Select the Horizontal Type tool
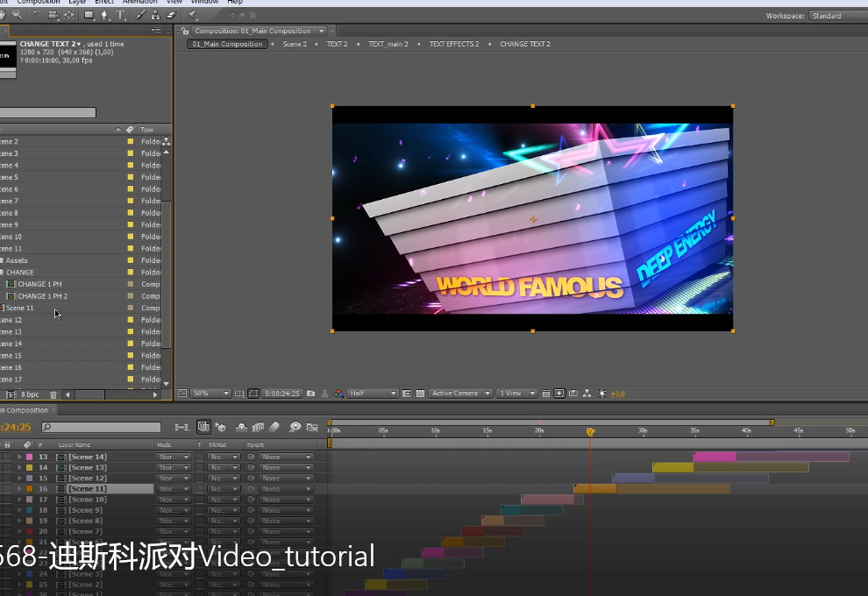Viewport: 868px width, 596px height. [x=120, y=15]
